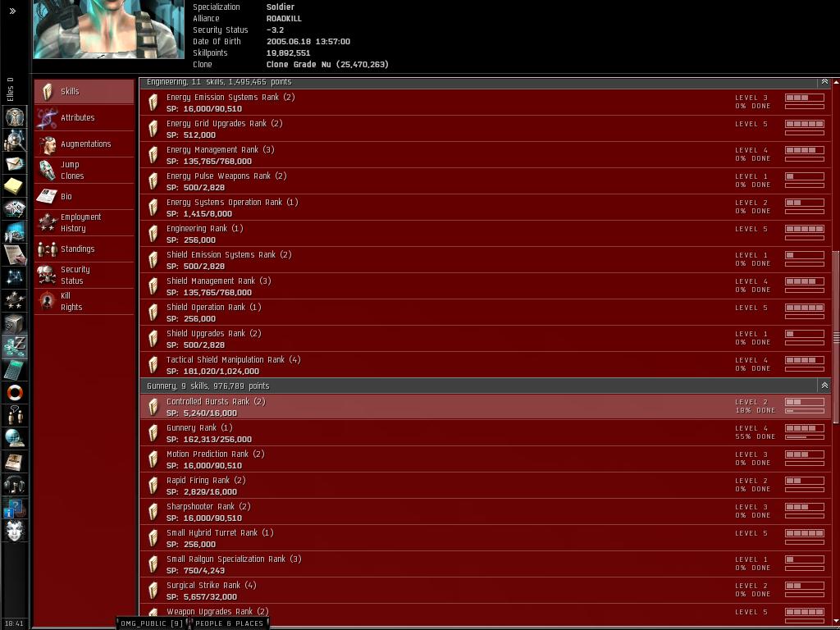Open the browser globe icon
The image size is (840, 630).
[x=14, y=438]
